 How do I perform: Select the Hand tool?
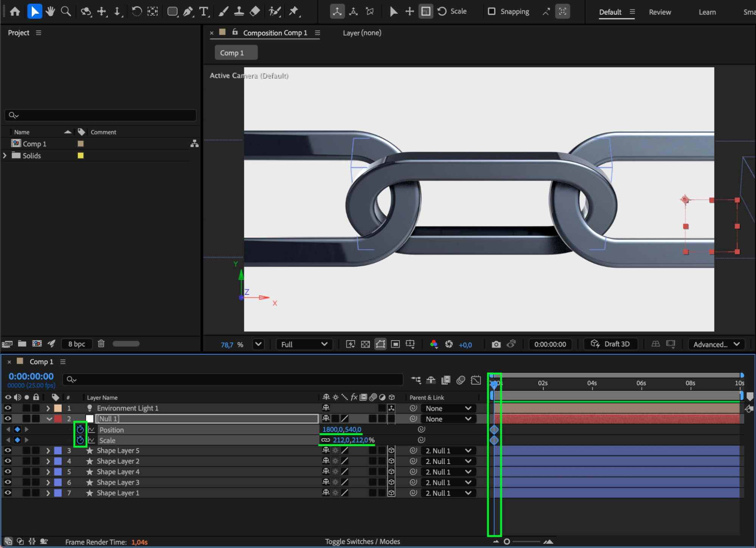(x=50, y=11)
